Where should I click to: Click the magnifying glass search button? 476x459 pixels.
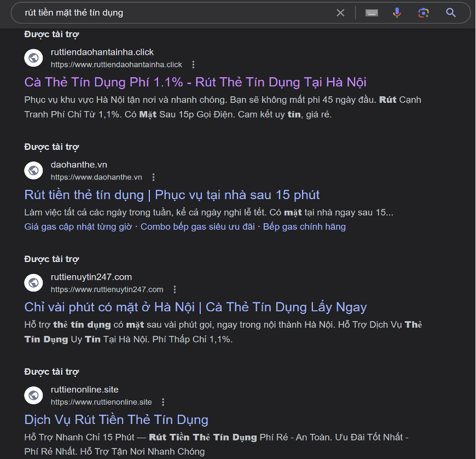pyautogui.click(x=451, y=13)
